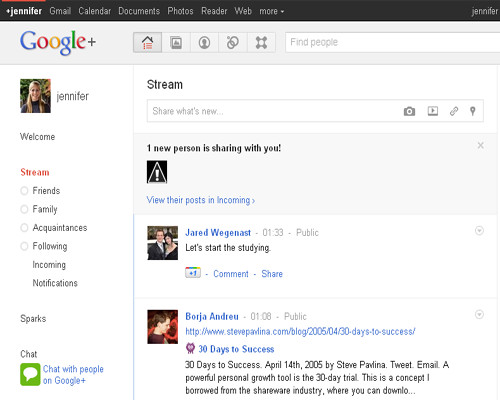Click the warning triangle profile picture
This screenshot has height=400, width=500.
coord(157,172)
